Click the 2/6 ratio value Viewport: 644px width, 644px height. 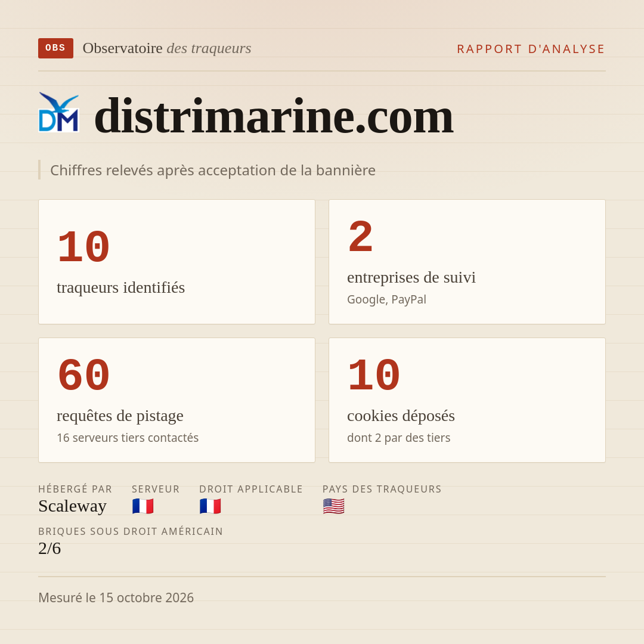[x=49, y=549]
